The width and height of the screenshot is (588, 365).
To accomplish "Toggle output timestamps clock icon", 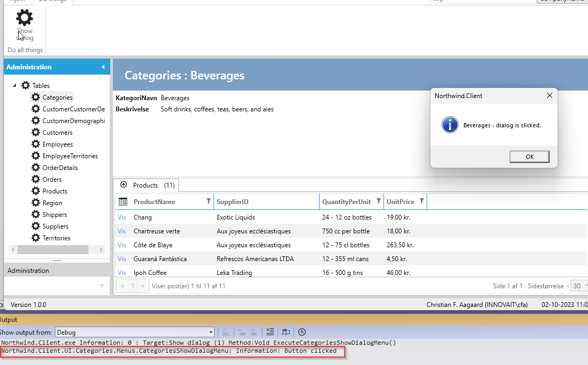I will (x=302, y=332).
